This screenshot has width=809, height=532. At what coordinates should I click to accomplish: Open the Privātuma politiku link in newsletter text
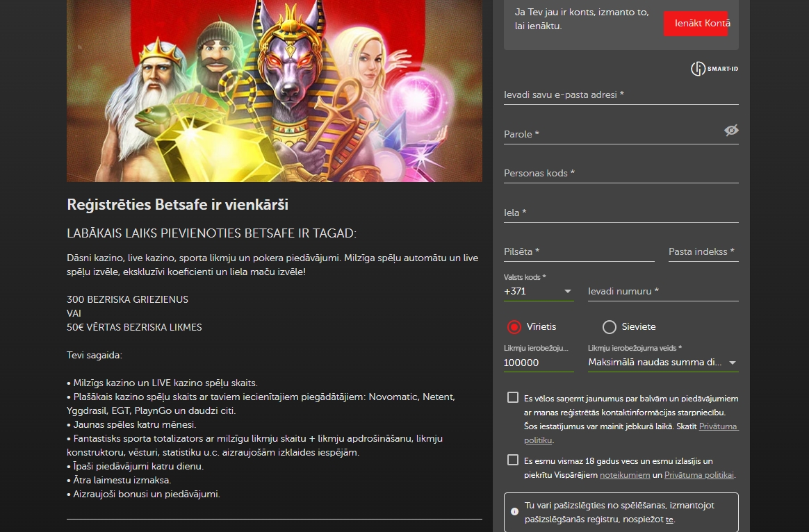point(631,433)
